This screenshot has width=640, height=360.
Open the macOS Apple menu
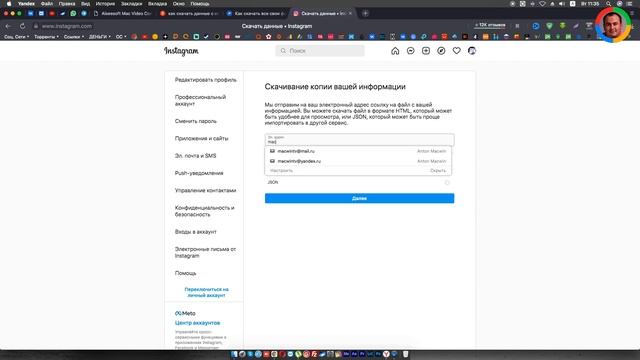9,4
